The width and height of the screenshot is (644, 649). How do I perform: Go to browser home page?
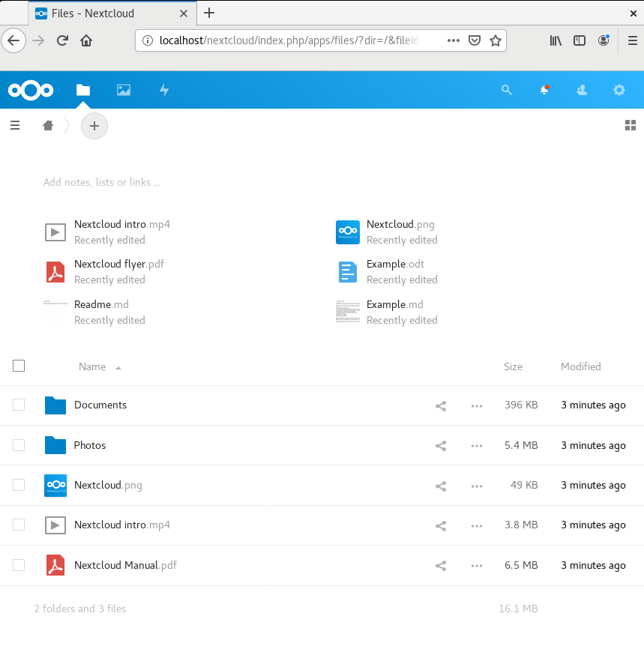pyautogui.click(x=86, y=40)
